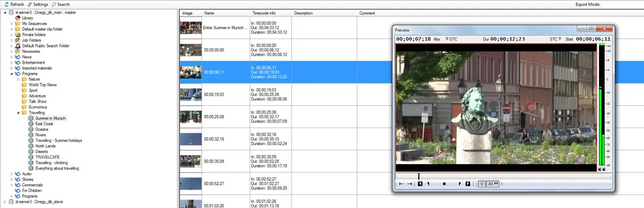Click the For Children node
The image size is (644, 208).
point(32,191)
